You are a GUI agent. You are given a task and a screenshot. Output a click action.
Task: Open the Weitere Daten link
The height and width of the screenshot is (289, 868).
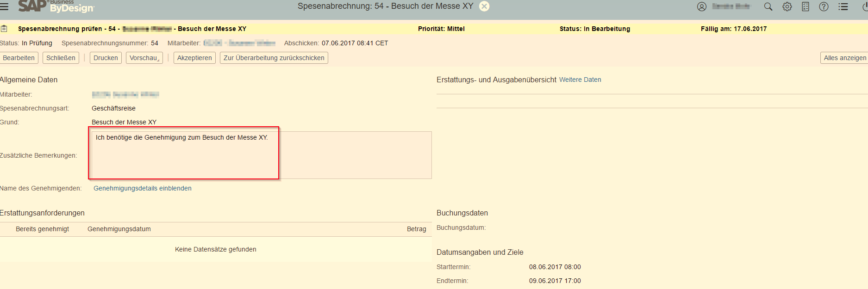pos(580,80)
